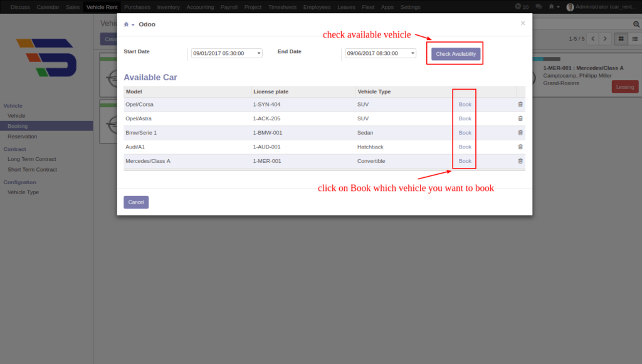Go to previous page with left arrow
Viewport: 642px width, 364px height.
point(592,38)
